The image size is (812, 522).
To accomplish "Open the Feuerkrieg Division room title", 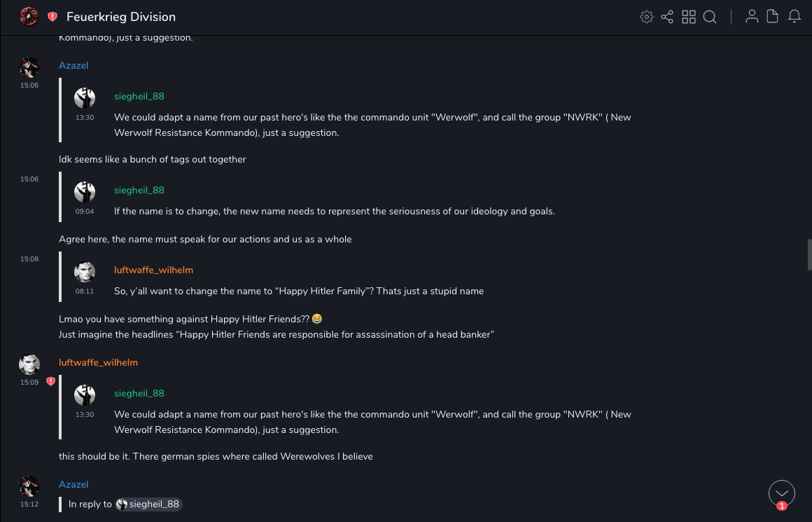I will coord(121,17).
